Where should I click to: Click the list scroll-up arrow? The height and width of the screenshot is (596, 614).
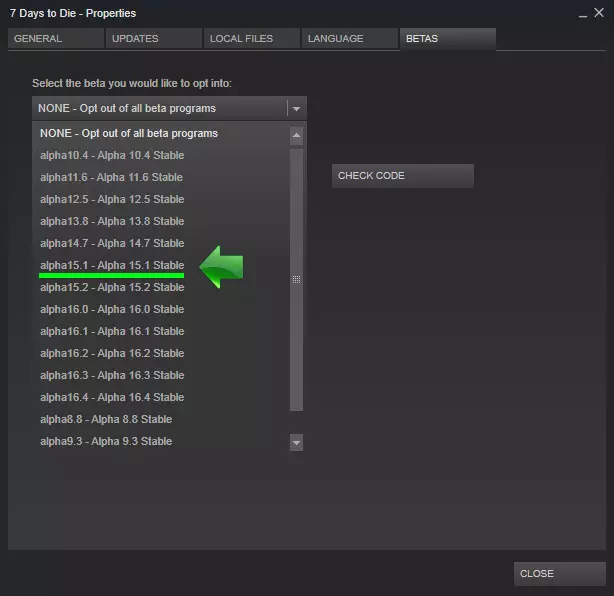[x=296, y=135]
